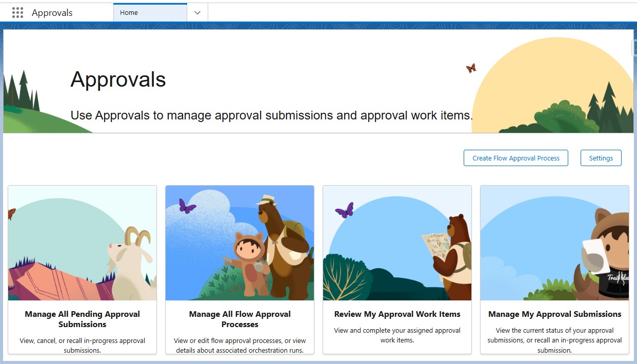
Task: Select the Home tab
Action: (150, 13)
